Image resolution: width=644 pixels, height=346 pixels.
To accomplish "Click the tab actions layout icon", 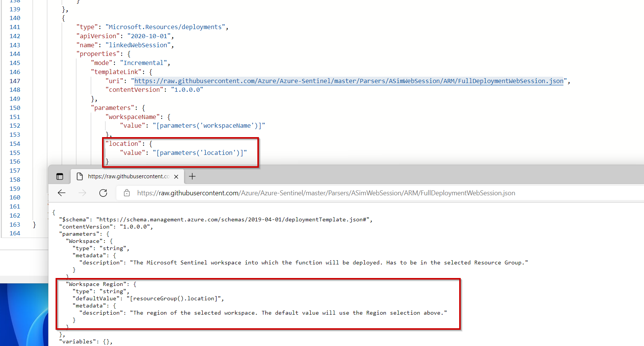I will [x=59, y=176].
